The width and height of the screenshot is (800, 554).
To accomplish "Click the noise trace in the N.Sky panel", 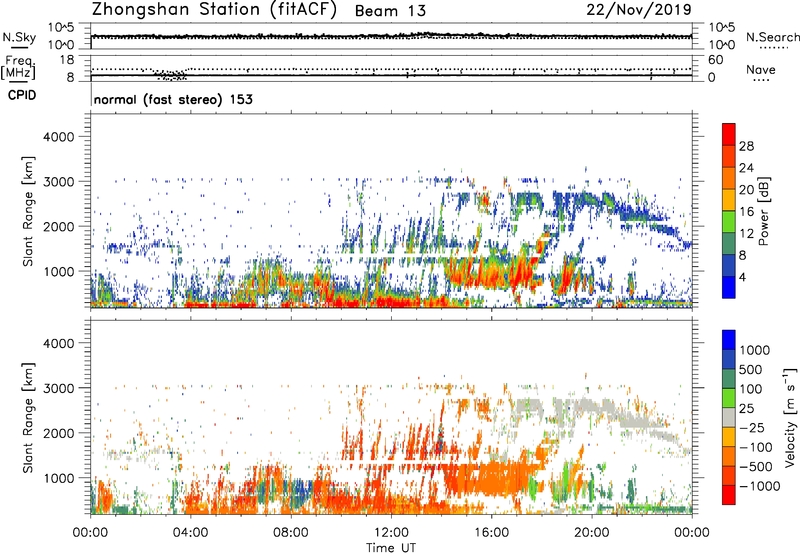I will pyautogui.click(x=391, y=36).
